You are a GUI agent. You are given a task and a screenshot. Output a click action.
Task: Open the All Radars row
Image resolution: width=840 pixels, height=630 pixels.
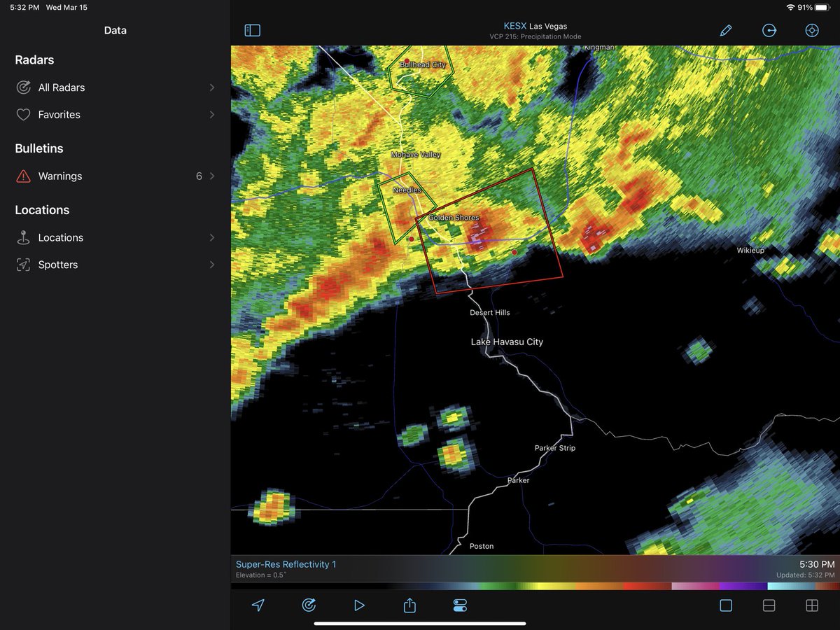pos(115,87)
